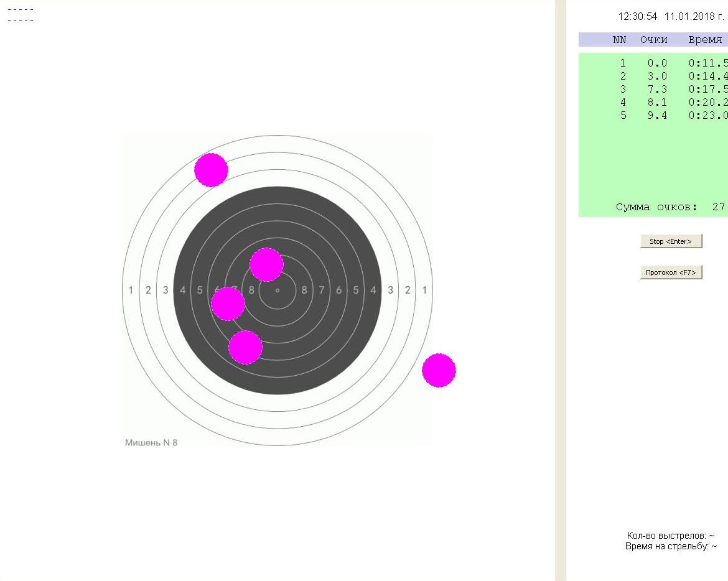Select the lowest magenta shot marker inside the black zone

coord(245,347)
